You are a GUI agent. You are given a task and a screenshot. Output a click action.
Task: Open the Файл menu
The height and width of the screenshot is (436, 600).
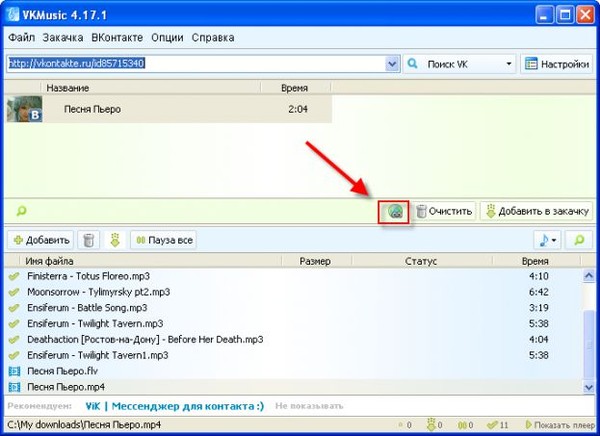click(21, 38)
